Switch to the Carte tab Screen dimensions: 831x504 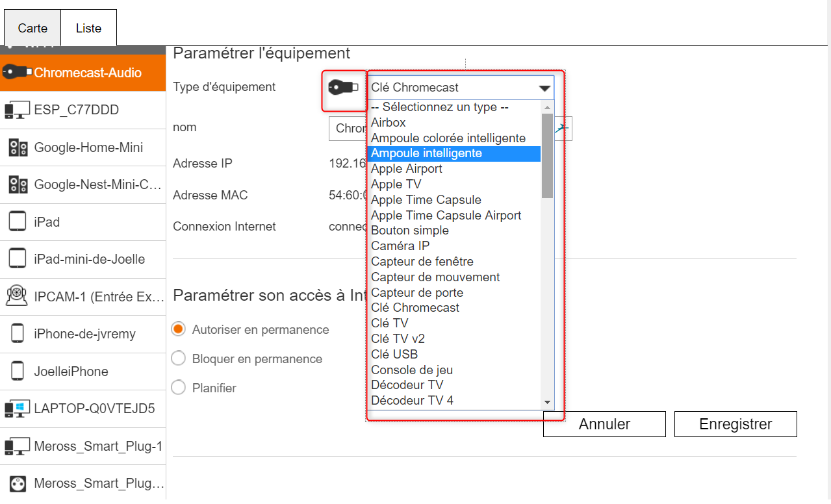point(32,28)
